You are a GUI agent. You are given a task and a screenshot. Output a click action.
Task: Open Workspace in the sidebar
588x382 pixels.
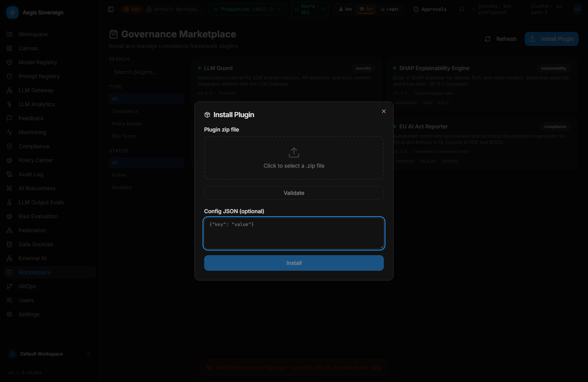[x=49, y=34]
